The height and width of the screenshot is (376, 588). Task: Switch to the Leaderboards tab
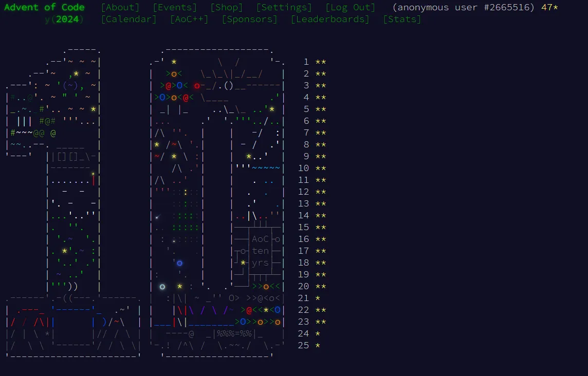[331, 19]
